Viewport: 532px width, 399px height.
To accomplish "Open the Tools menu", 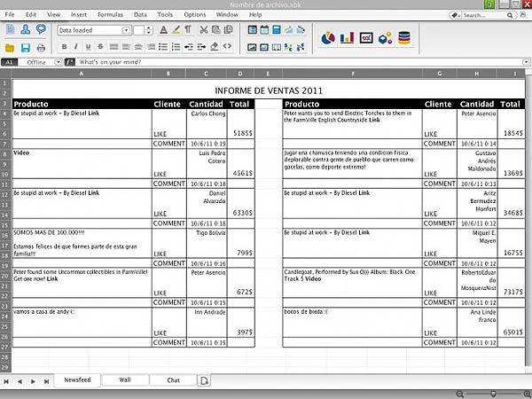I will pyautogui.click(x=165, y=14).
